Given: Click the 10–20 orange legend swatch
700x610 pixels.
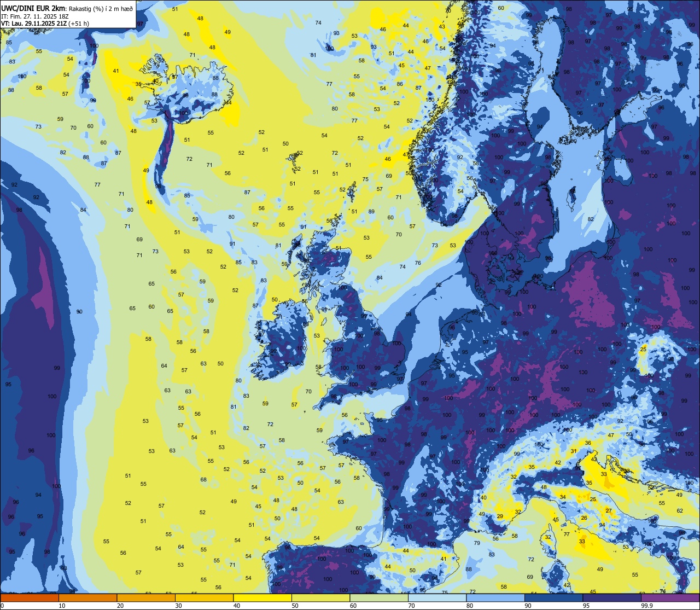Looking at the screenshot, I should [87, 597].
